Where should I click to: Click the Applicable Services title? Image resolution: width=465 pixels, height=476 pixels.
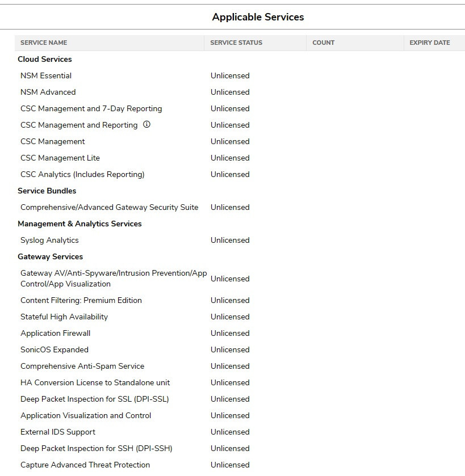pyautogui.click(x=258, y=17)
